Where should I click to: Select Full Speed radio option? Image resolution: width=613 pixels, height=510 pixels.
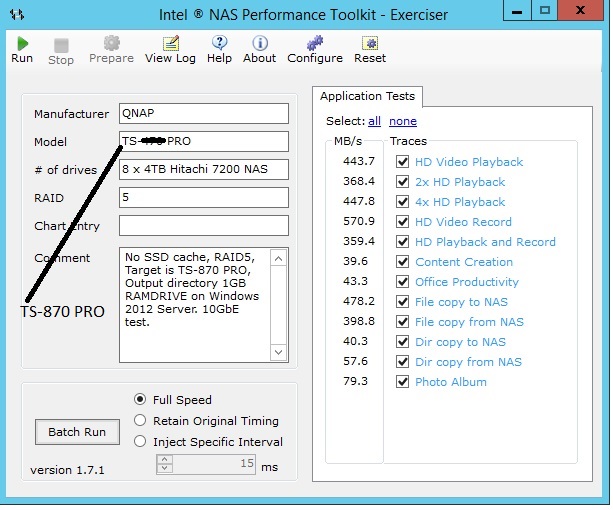click(x=140, y=399)
